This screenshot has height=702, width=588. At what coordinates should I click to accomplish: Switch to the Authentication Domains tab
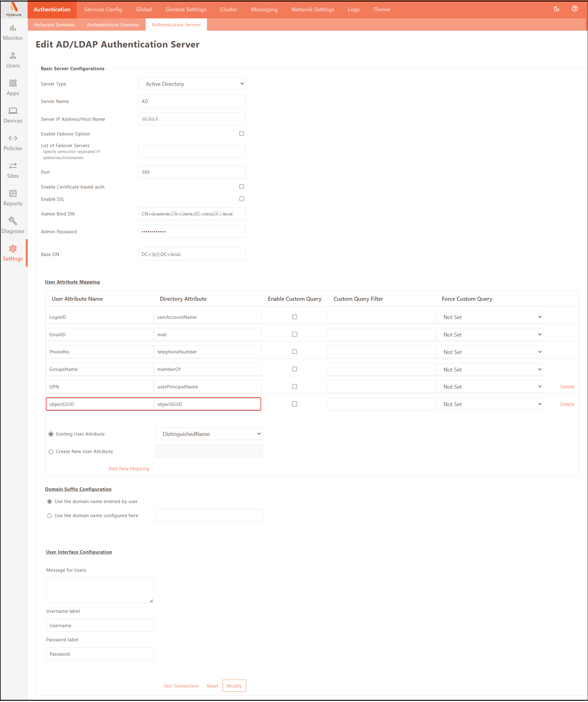[x=113, y=25]
